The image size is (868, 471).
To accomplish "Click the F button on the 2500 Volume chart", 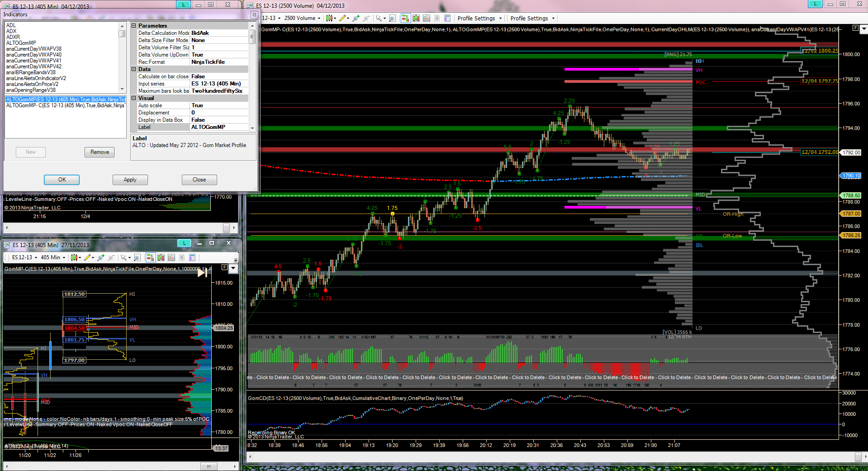I will click(855, 28).
